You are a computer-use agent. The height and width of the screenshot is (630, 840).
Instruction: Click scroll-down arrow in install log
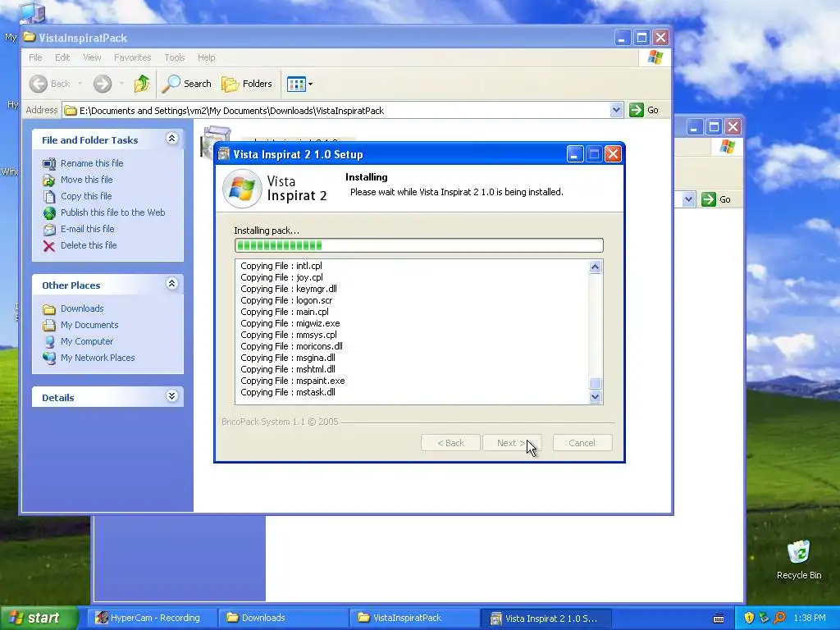tap(596, 397)
